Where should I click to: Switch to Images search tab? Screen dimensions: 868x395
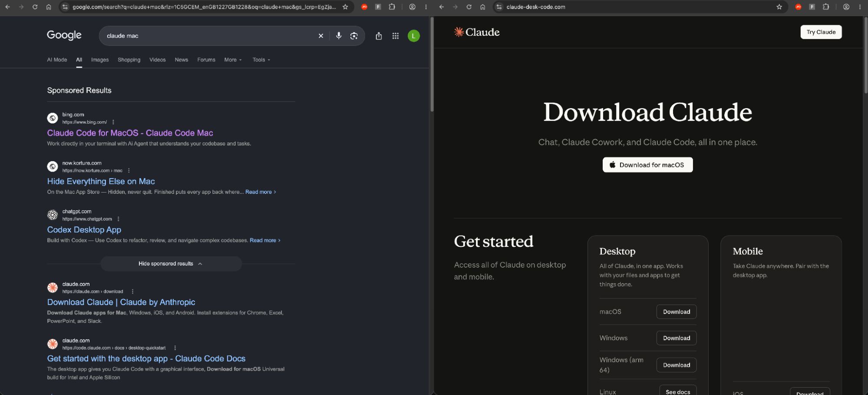[x=100, y=60]
